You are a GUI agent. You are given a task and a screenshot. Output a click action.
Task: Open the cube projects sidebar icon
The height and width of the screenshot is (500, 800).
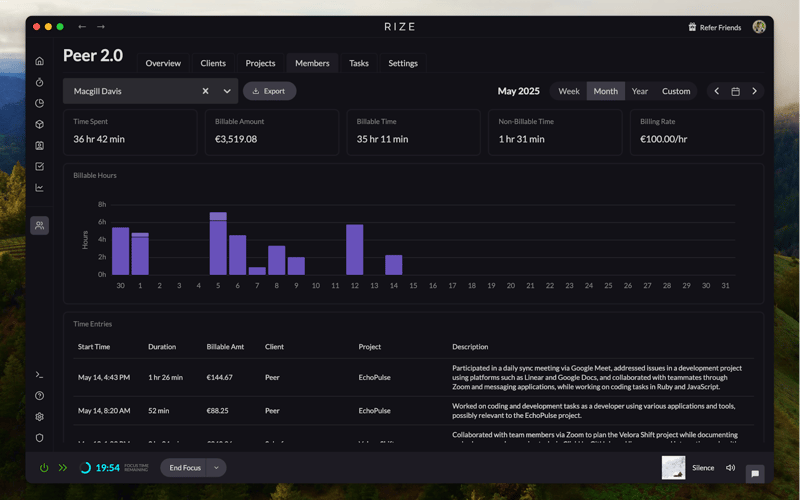click(39, 124)
